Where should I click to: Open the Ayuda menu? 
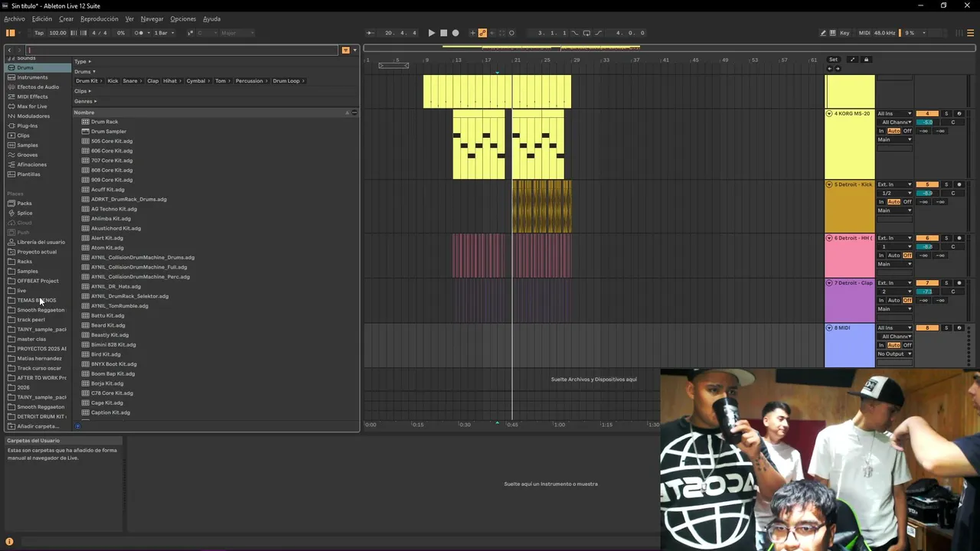pos(212,19)
